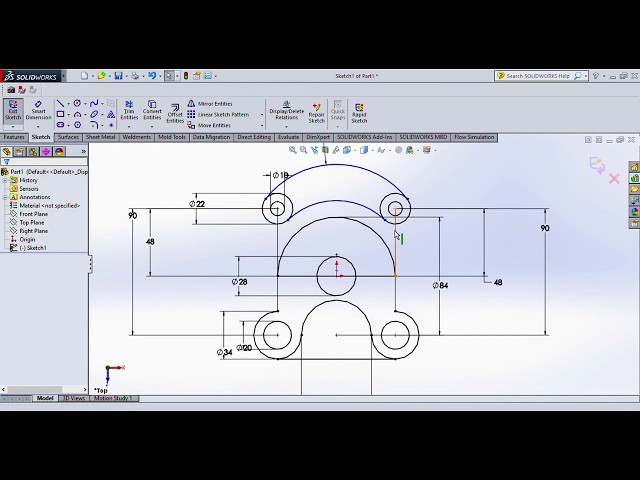Select the Sketch Fillet tool
640x480 pixels.
(x=94, y=125)
